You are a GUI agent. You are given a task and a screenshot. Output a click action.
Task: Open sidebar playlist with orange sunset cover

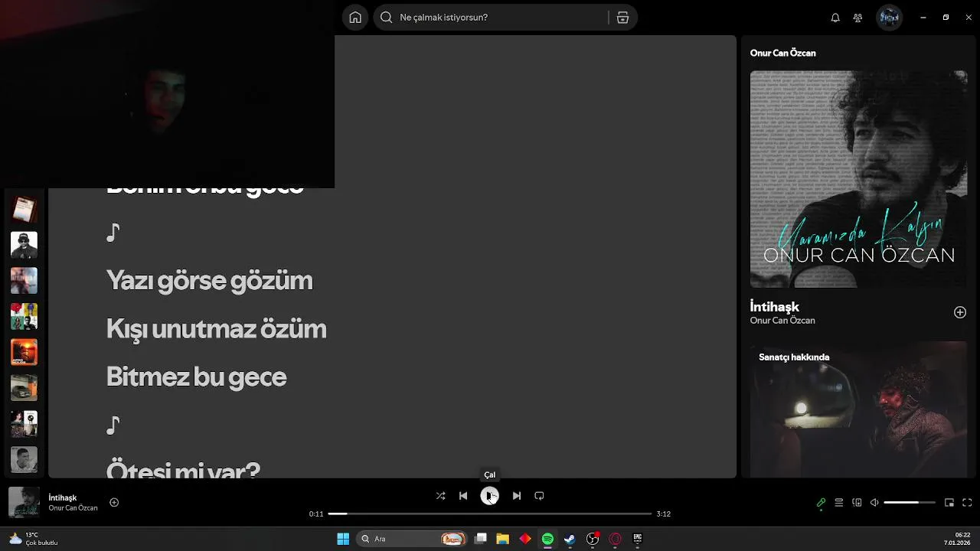pos(24,352)
